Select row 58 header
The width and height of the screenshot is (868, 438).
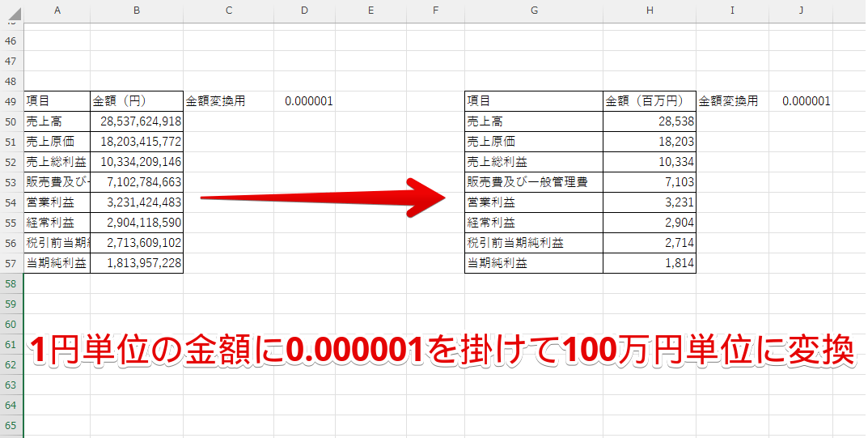(11, 283)
